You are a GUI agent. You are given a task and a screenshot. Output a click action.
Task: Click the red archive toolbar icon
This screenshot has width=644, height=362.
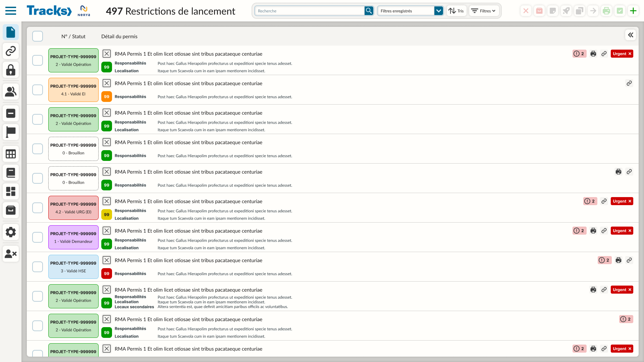point(539,11)
